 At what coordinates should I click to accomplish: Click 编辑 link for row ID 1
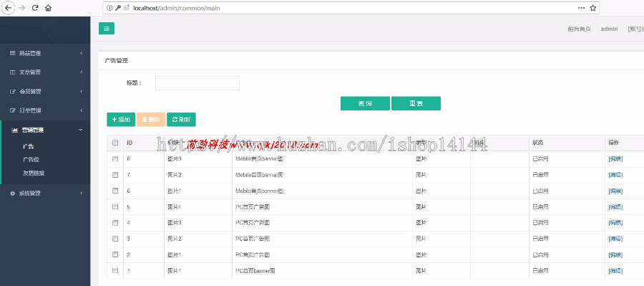pos(615,271)
